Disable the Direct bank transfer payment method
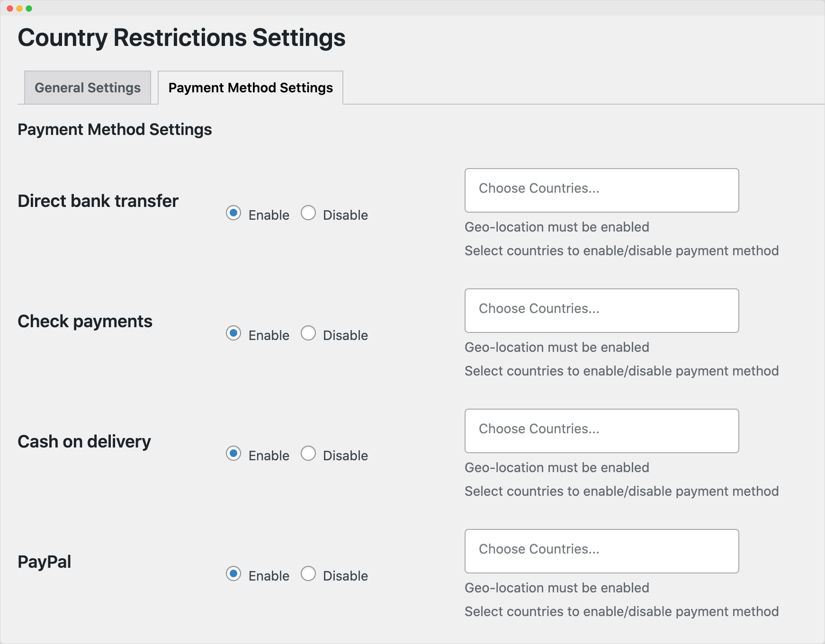 (309, 214)
